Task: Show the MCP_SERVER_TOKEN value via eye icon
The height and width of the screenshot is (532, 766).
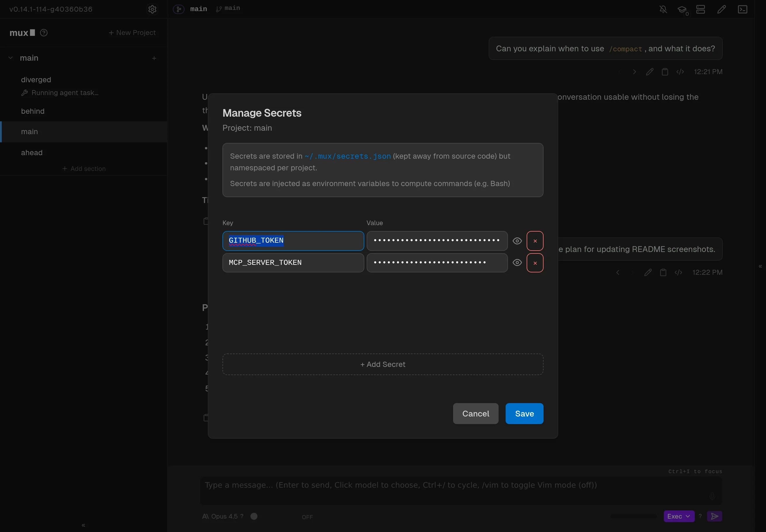Action: pyautogui.click(x=517, y=262)
